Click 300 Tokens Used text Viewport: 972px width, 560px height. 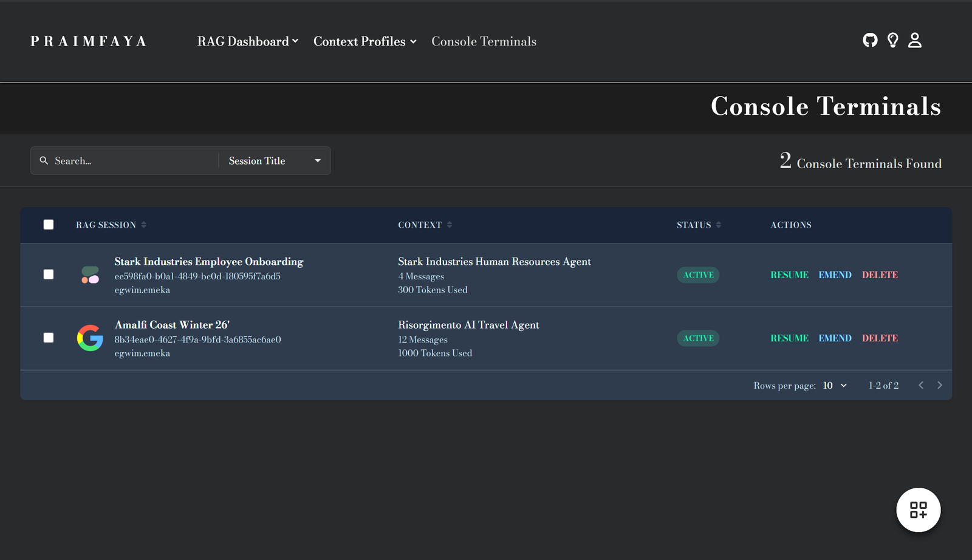(433, 290)
